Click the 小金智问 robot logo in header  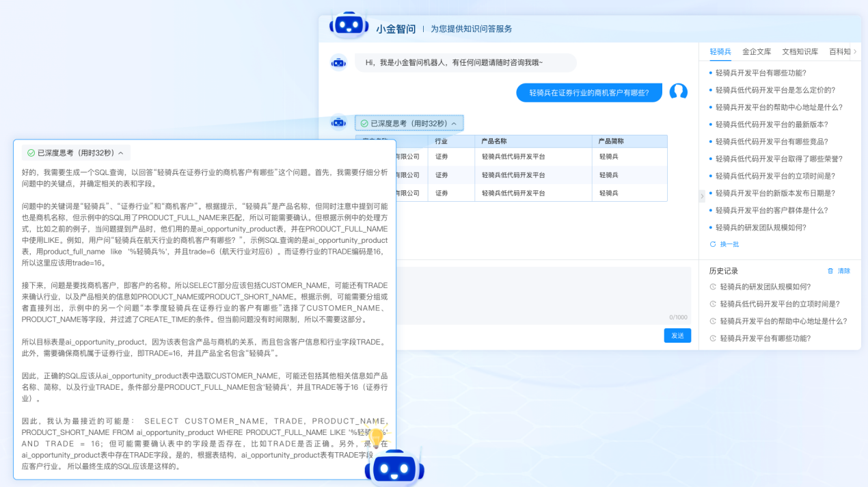point(349,25)
